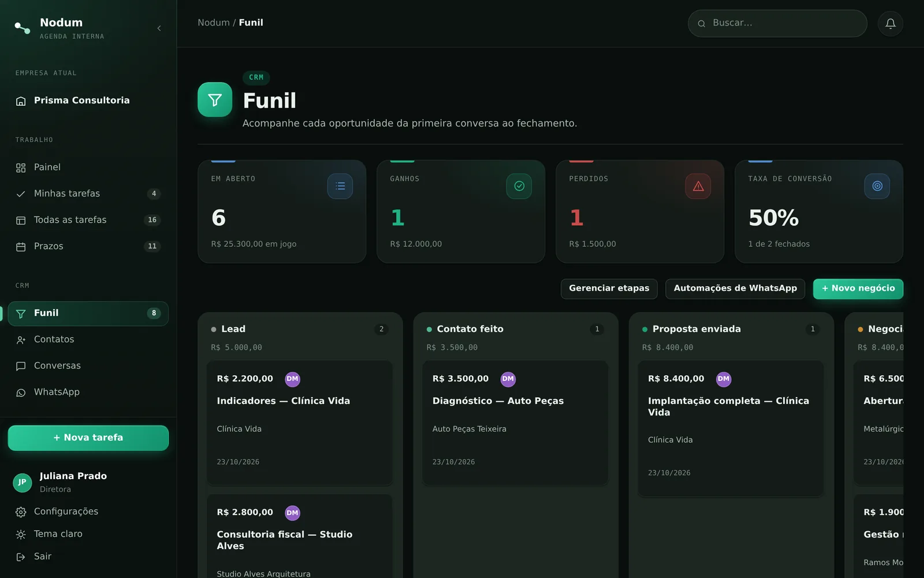Click the Taxa de conversão target icon
Image resolution: width=924 pixels, height=578 pixels.
tap(877, 186)
